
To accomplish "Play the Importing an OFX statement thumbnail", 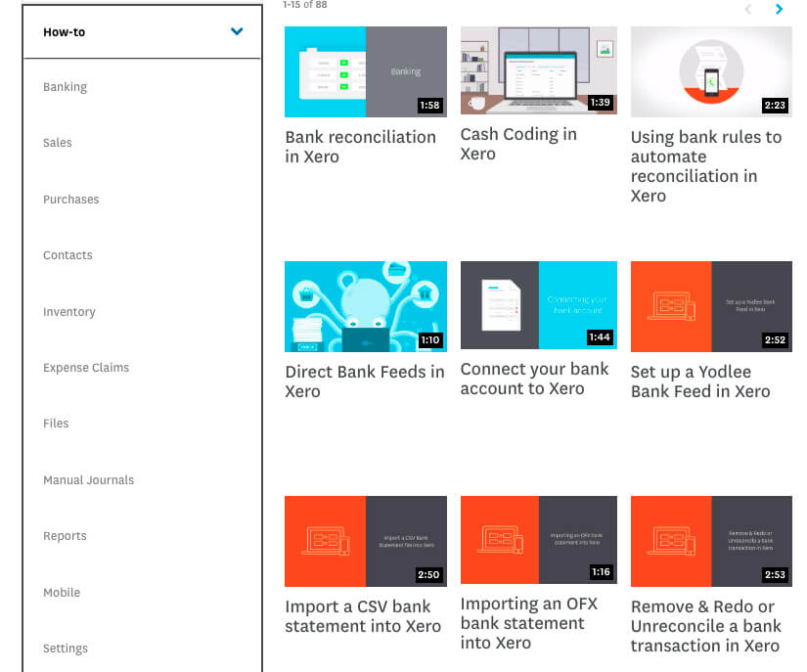I will (x=538, y=539).
